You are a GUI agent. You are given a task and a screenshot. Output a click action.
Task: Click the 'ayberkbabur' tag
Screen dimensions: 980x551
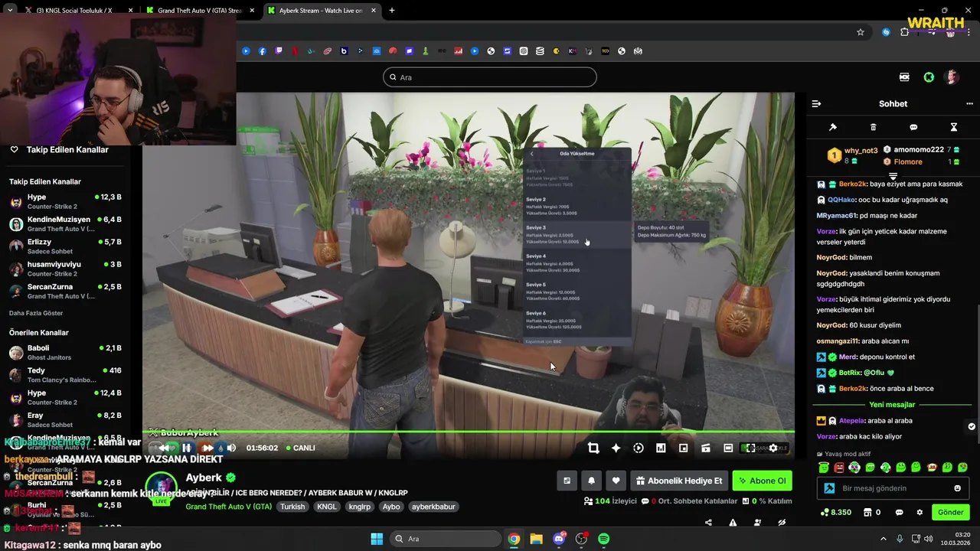tap(433, 507)
